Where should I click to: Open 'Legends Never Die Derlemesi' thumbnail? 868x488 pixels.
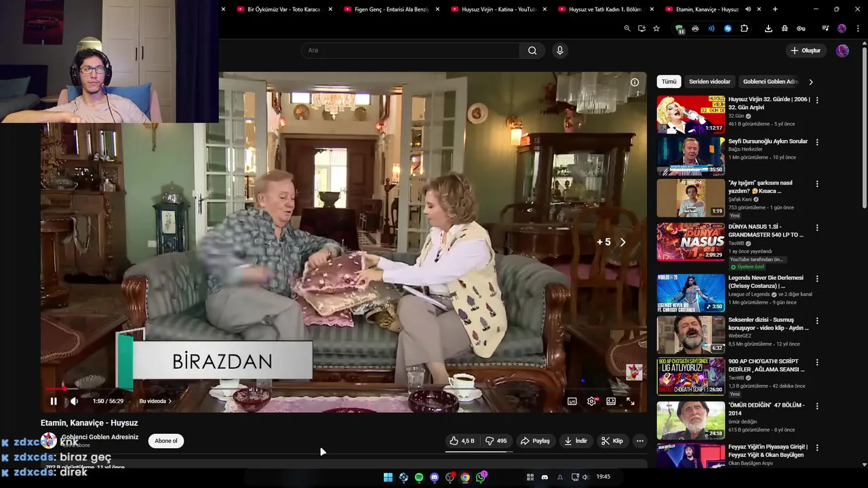click(691, 293)
